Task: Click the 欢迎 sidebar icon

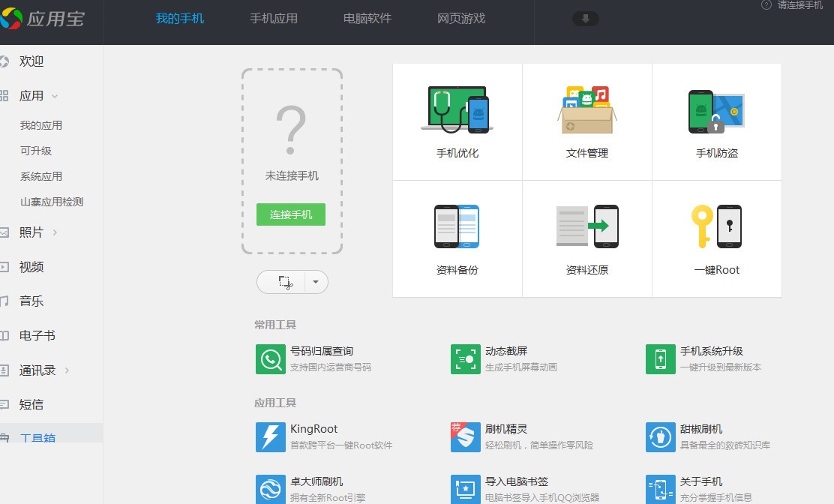Action: tap(4, 61)
